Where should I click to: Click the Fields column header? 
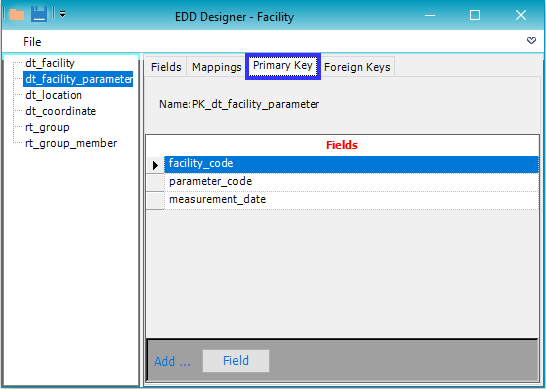[x=342, y=145]
